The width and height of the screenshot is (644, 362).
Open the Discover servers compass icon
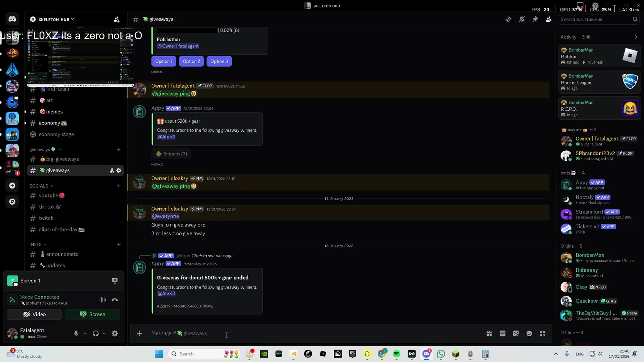point(12,202)
